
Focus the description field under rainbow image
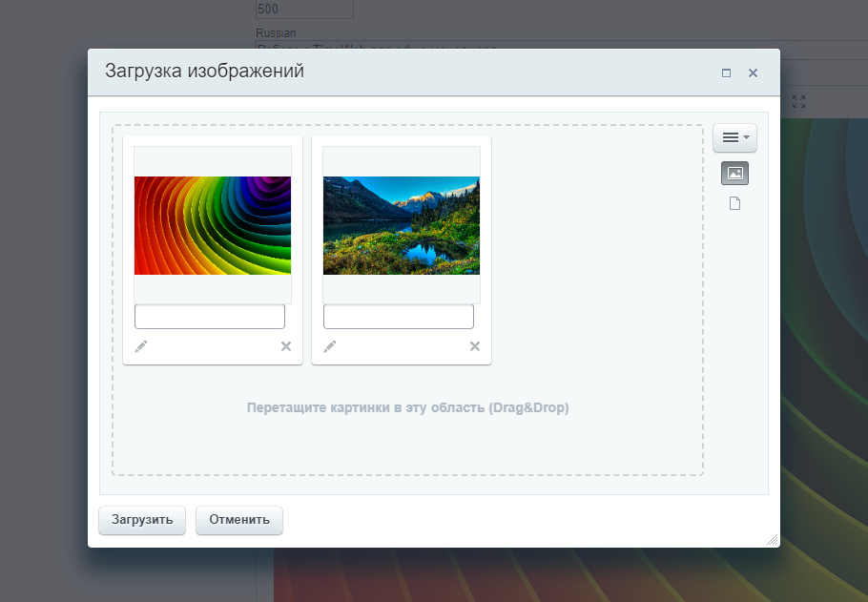210,317
